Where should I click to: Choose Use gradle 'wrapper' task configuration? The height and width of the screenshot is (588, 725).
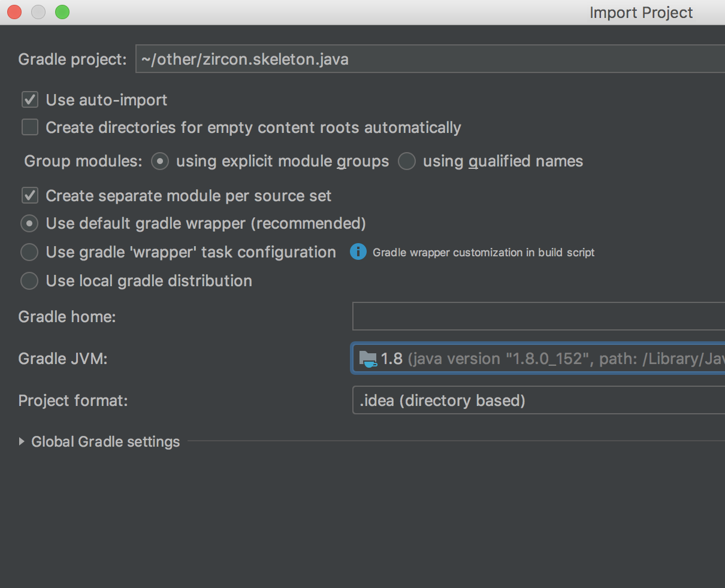pos(29,252)
